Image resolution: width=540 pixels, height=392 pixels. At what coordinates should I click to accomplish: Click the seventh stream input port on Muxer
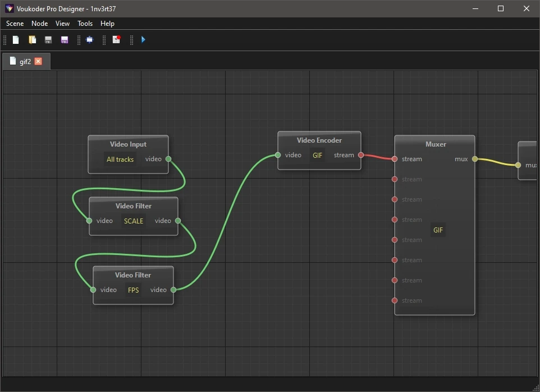coord(395,280)
